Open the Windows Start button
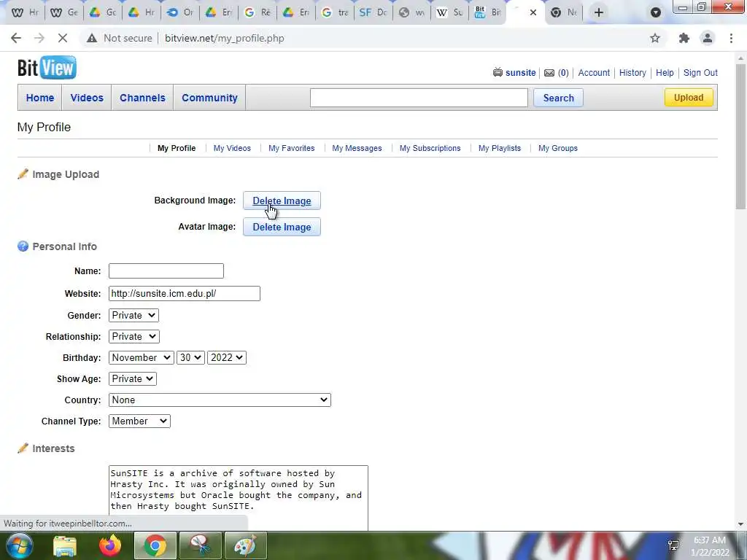Viewport: 747px width, 560px height. [19, 545]
